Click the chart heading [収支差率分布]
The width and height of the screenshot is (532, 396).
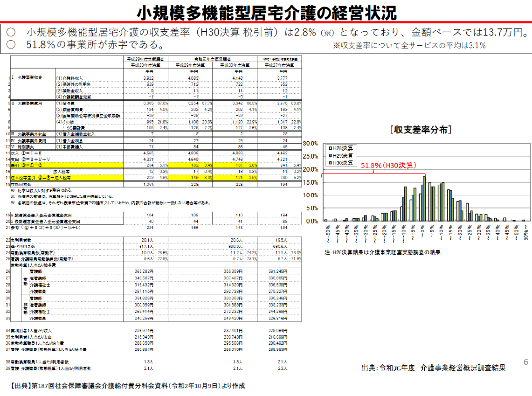421,130
